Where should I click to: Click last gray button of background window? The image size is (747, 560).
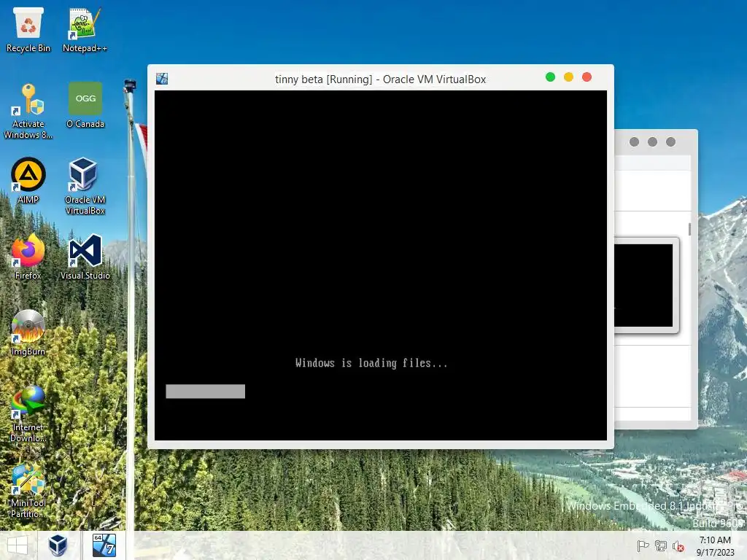(671, 142)
